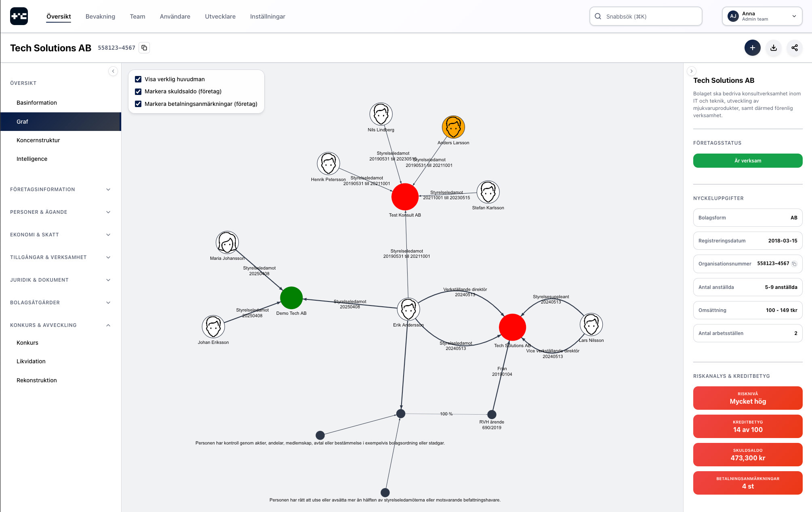The height and width of the screenshot is (512, 812).
Task: Copy org number next to company title
Action: click(x=144, y=48)
